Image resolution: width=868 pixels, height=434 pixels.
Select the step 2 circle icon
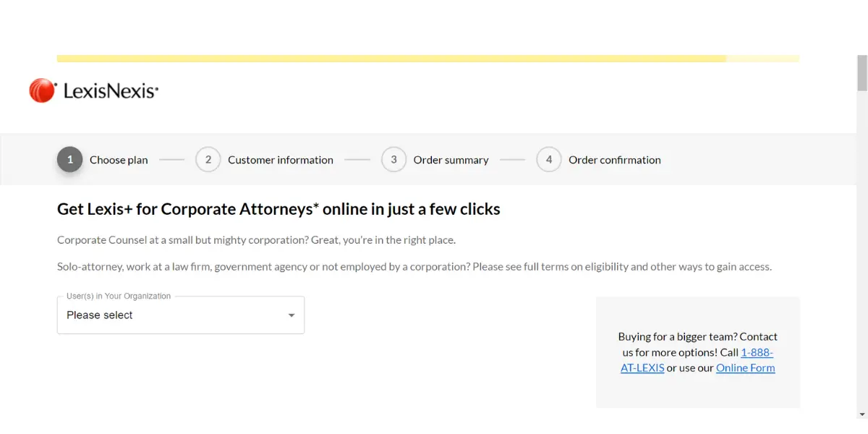(x=208, y=160)
